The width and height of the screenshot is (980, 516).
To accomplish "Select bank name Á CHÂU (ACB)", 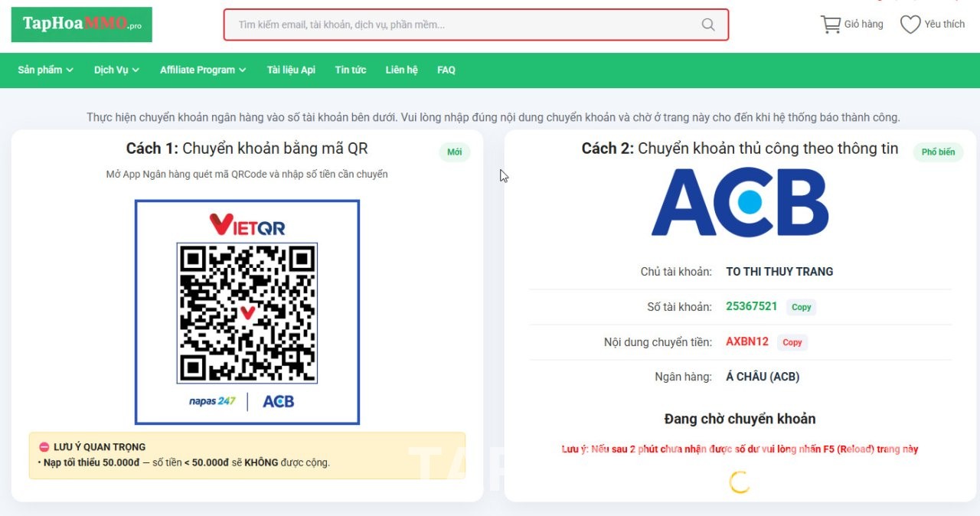I will (763, 377).
